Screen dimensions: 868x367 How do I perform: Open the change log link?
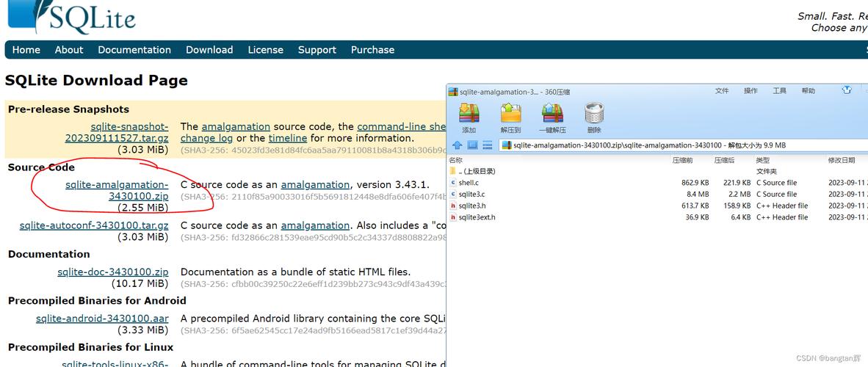[206, 138]
